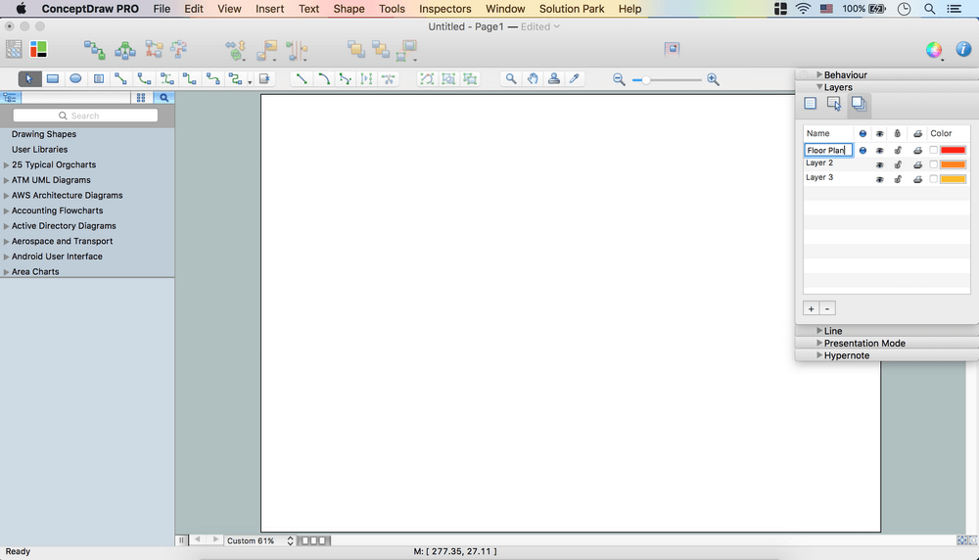Click the blue info inspector icon

(964, 50)
